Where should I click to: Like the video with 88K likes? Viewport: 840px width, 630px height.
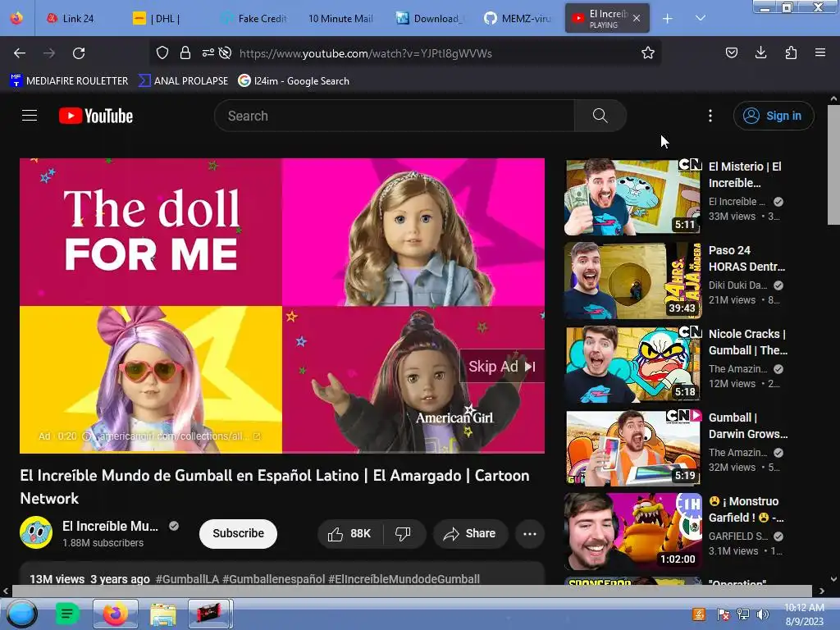coord(349,533)
